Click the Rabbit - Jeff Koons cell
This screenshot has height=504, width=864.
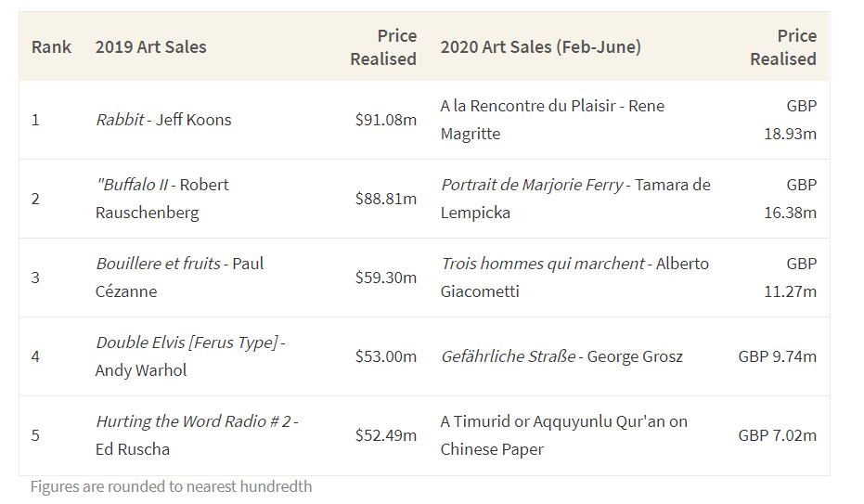(163, 120)
